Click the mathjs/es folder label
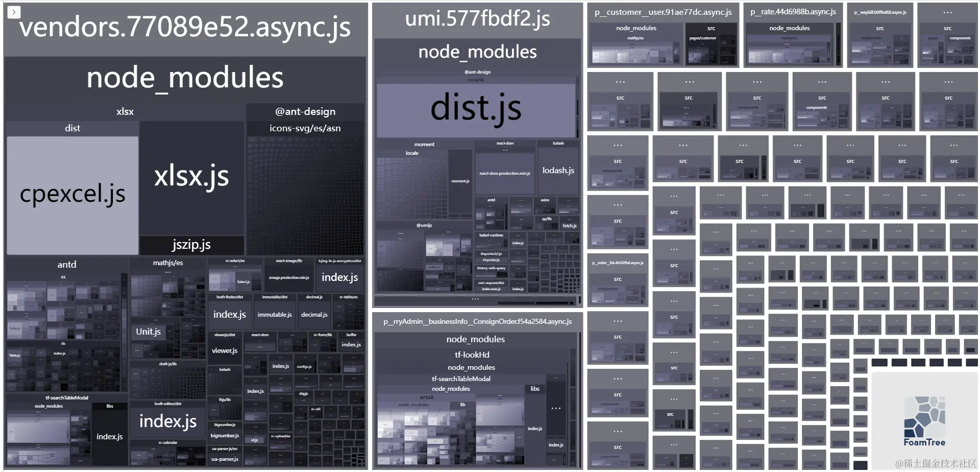Viewport: 980px width, 472px height. tap(168, 263)
